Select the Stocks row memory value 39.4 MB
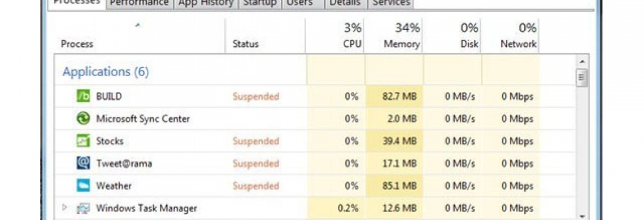 (399, 141)
